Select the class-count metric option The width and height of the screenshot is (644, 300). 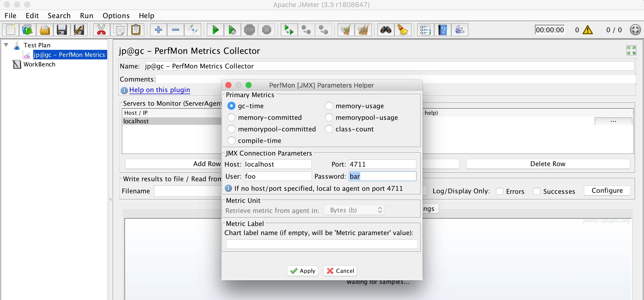[329, 129]
